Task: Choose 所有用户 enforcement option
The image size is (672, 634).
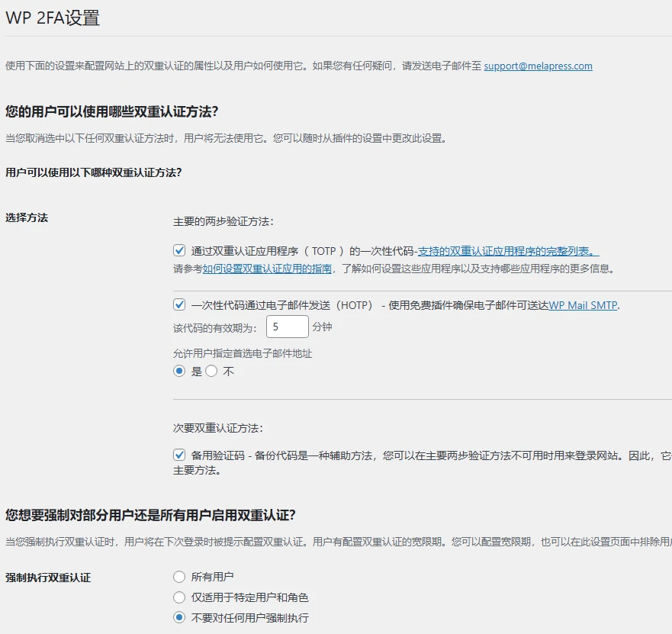Action: pos(179,577)
